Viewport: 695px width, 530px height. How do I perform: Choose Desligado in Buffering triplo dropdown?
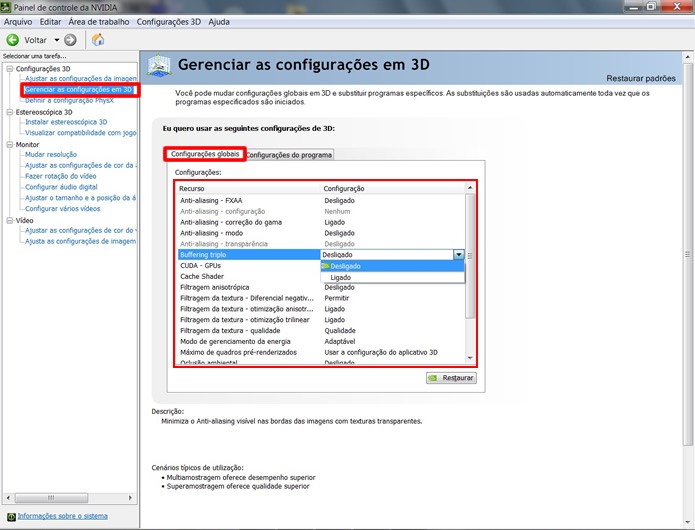point(392,266)
